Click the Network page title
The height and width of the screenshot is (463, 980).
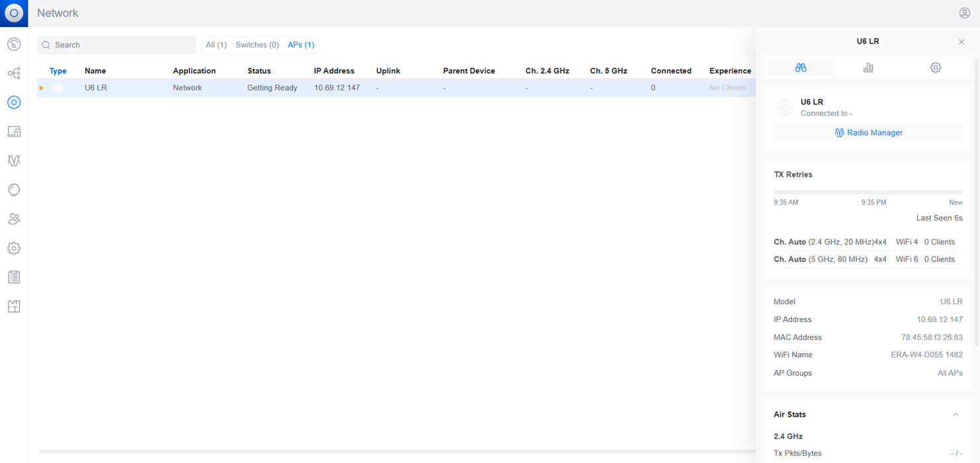(58, 13)
